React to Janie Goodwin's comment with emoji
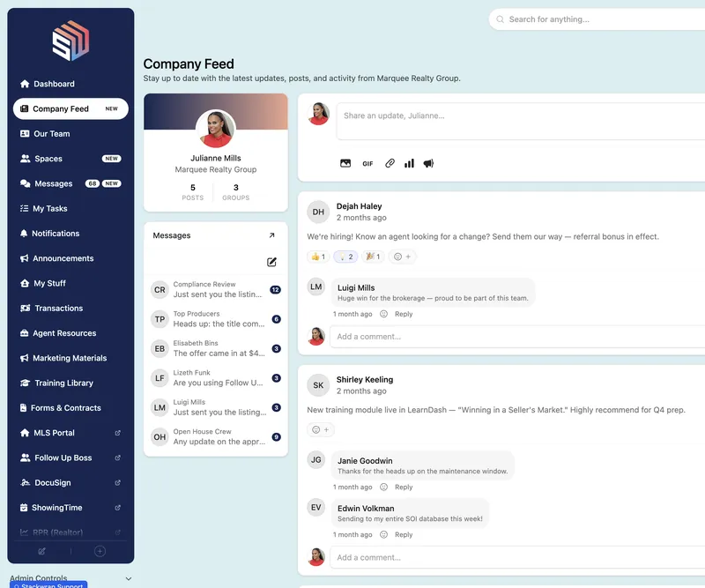Viewport: 705px width, 588px height. pyautogui.click(x=383, y=487)
